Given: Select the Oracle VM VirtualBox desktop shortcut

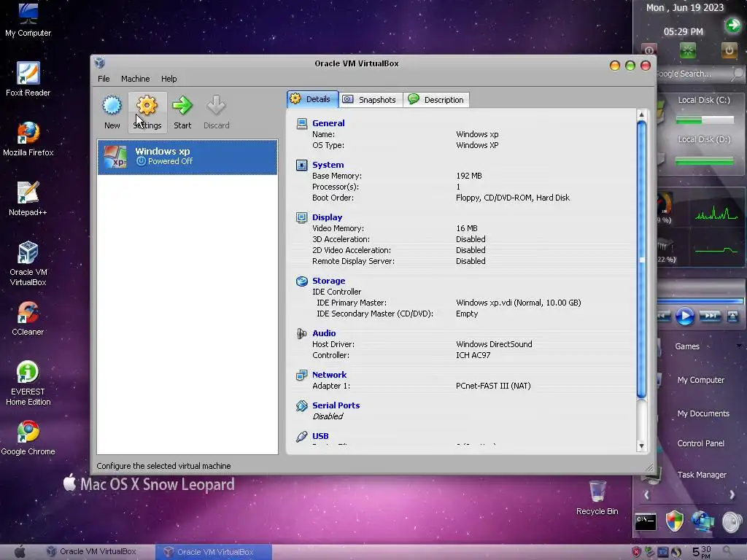Looking at the screenshot, I should tap(28, 264).
